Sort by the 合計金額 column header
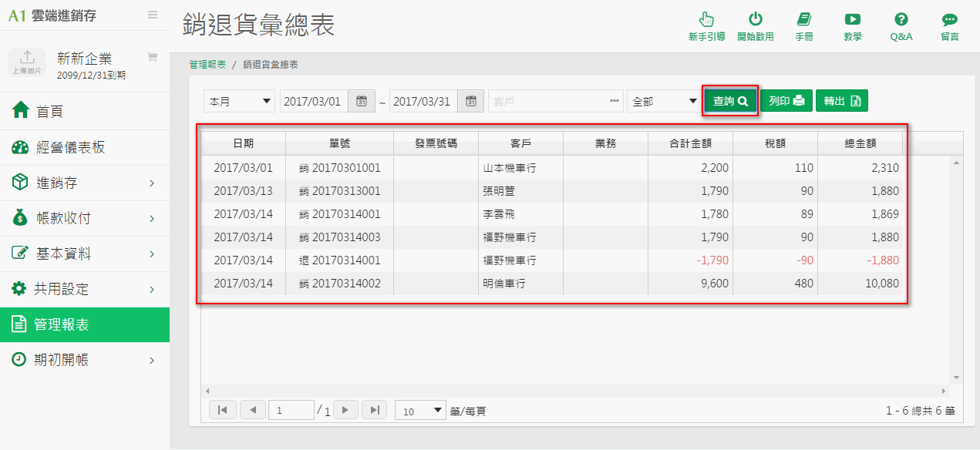The image size is (980, 450). point(690,143)
